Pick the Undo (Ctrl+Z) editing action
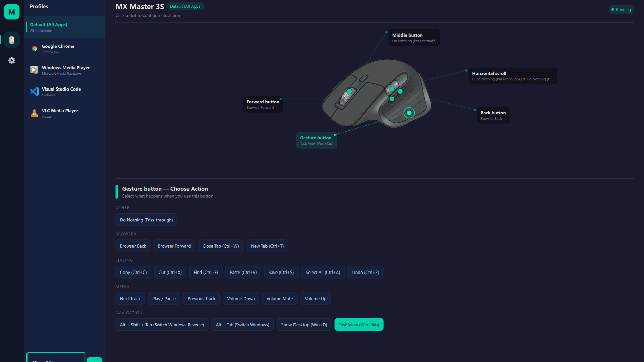The width and height of the screenshot is (644, 362). (365, 272)
